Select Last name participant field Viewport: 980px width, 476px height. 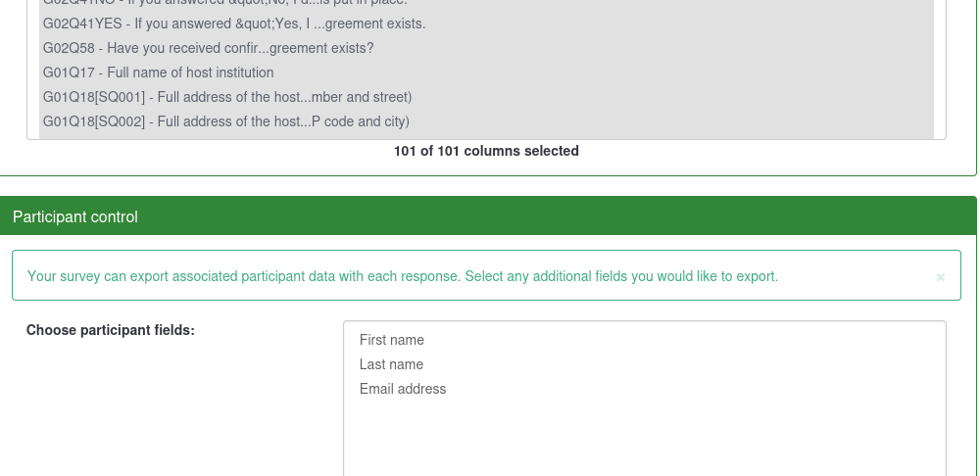click(x=391, y=364)
